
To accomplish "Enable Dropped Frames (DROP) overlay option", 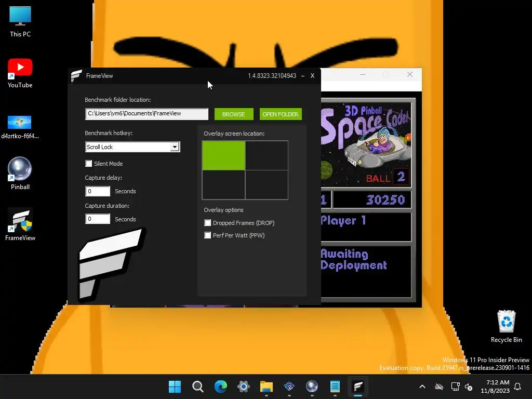I will tap(208, 223).
